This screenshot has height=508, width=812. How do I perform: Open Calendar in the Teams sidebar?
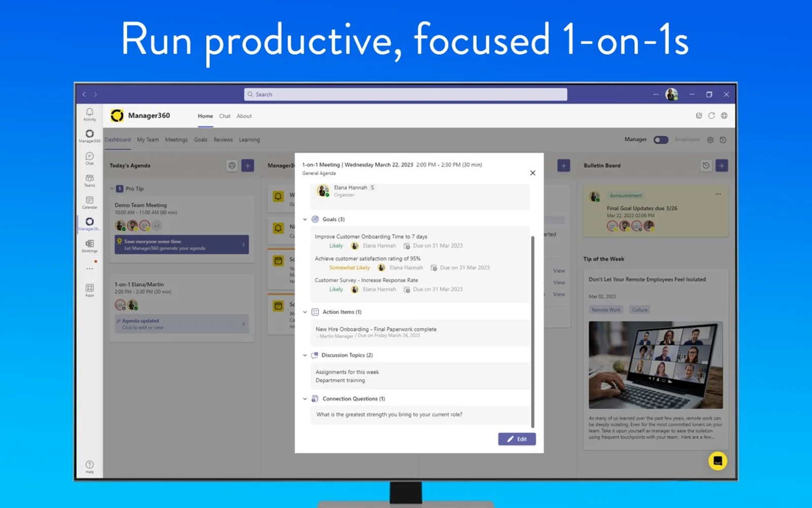[x=89, y=202]
